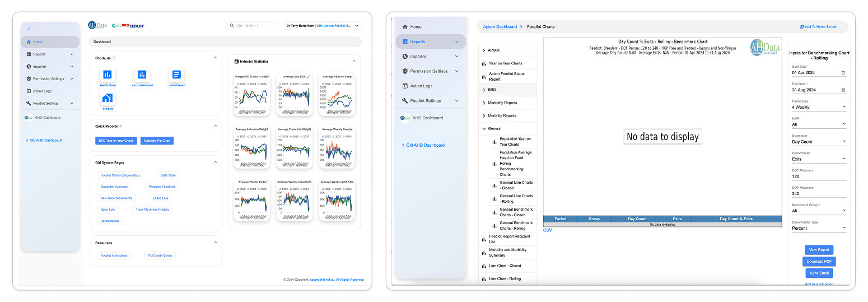Click the Home icon in Feedlot Charts window
Viewport: 868px width, 302px height.
click(405, 26)
